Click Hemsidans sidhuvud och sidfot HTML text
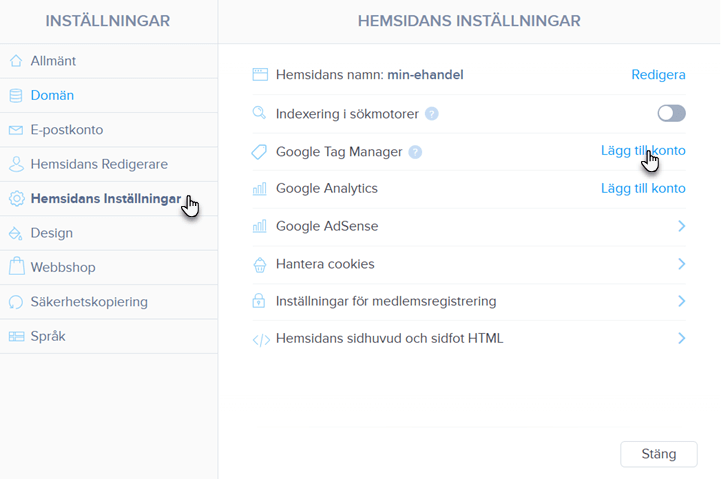 click(389, 338)
